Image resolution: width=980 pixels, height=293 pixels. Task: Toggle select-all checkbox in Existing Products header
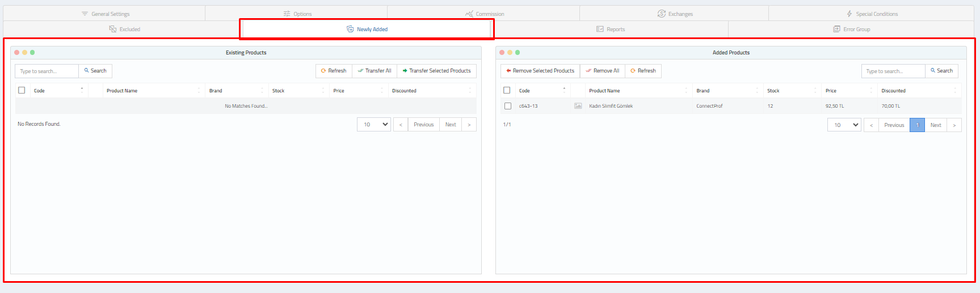(x=22, y=90)
